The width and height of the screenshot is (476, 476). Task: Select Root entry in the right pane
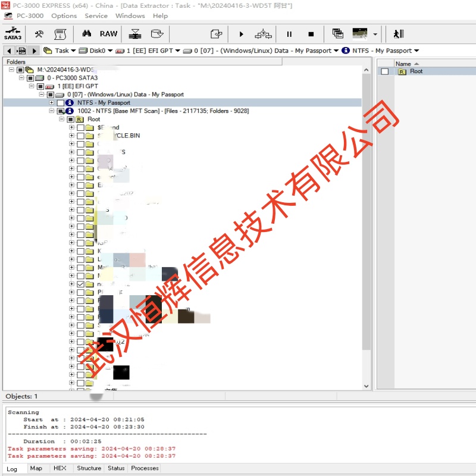tap(416, 71)
